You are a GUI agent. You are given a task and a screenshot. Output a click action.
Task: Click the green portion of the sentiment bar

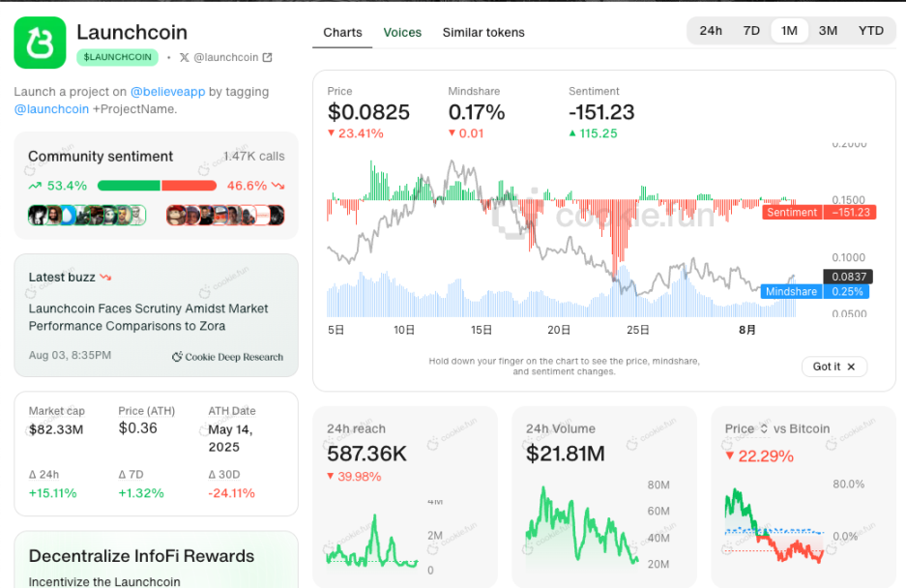click(128, 185)
